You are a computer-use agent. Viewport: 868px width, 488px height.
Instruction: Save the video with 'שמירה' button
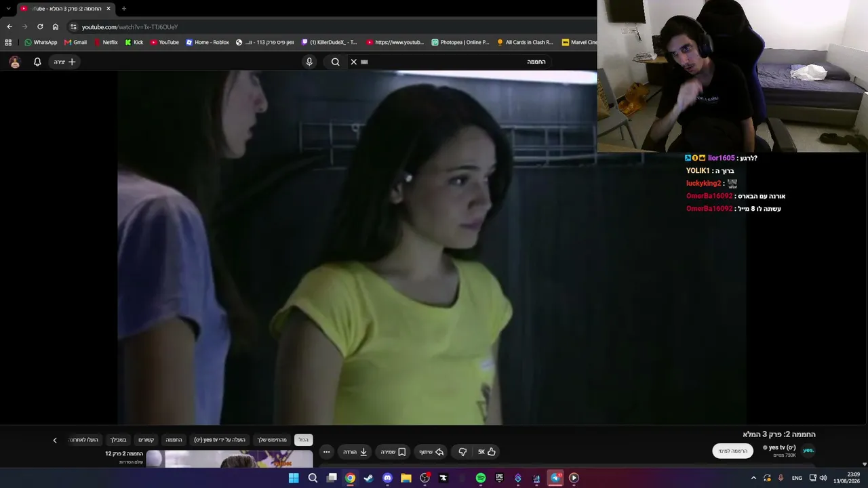(393, 451)
